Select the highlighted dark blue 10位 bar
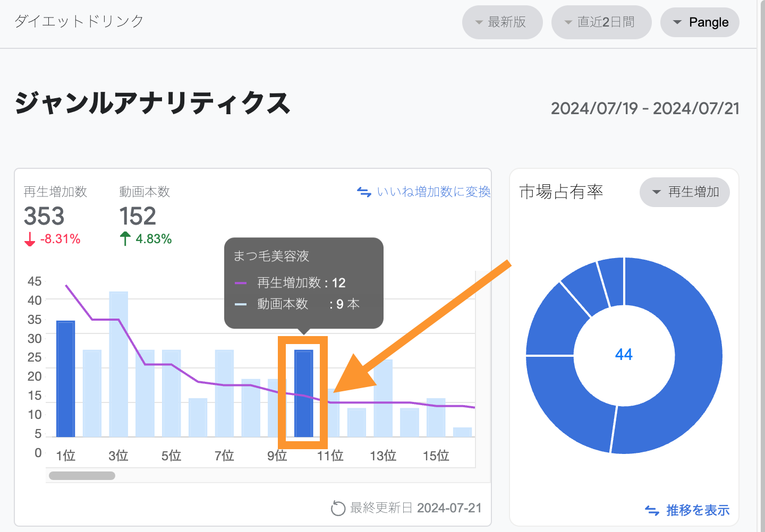765x532 pixels. pyautogui.click(x=303, y=393)
